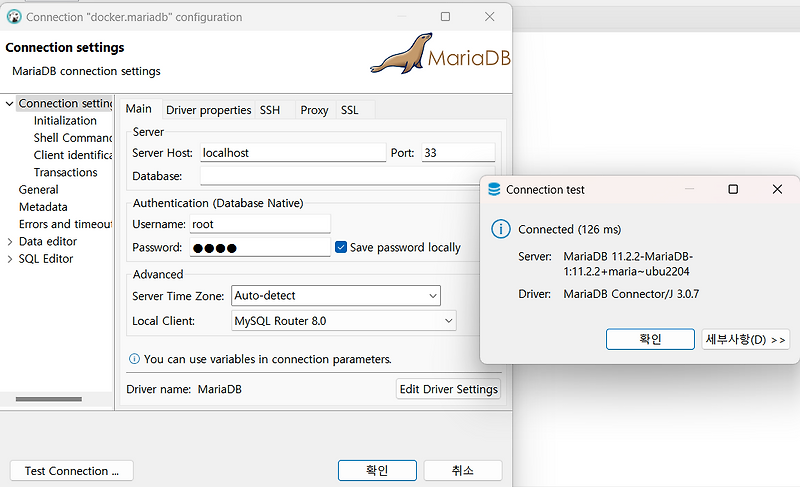This screenshot has width=800, height=487.
Task: Select Client identification tree item
Action: 72,155
